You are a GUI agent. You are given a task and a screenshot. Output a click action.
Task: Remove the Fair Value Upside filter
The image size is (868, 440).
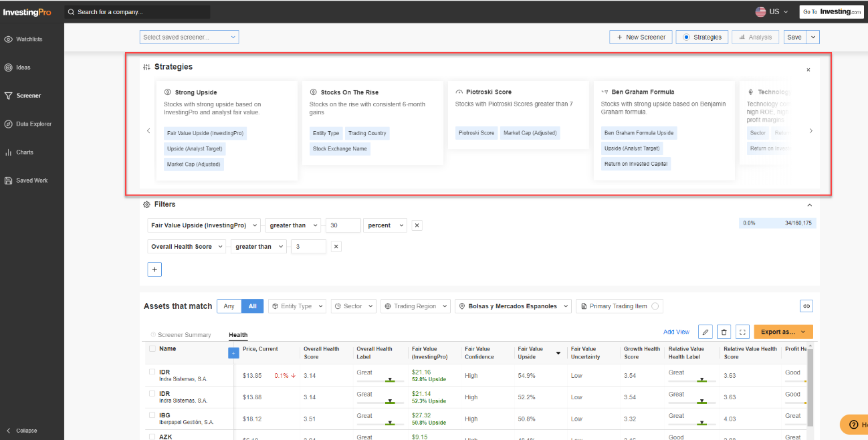[417, 225]
